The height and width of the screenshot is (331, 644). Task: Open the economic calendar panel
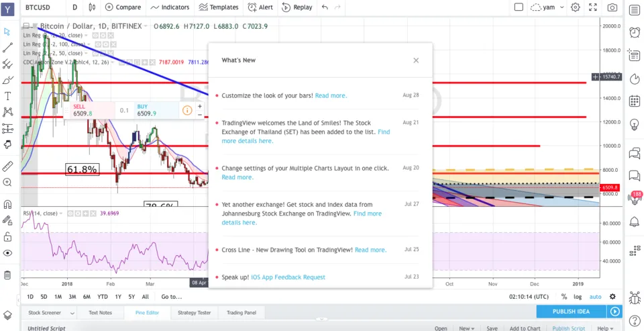point(635,100)
